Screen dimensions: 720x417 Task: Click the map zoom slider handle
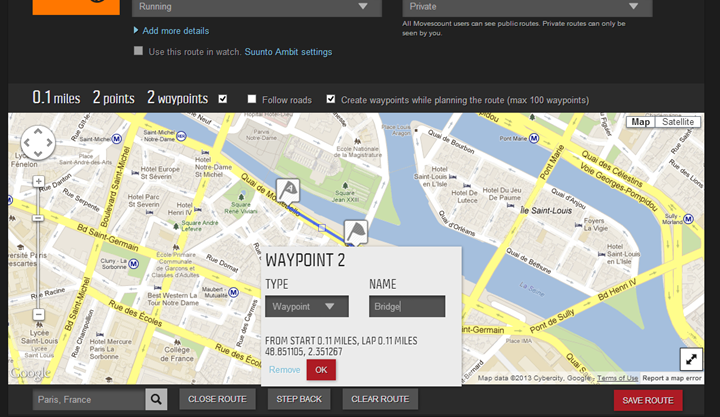coord(38,218)
